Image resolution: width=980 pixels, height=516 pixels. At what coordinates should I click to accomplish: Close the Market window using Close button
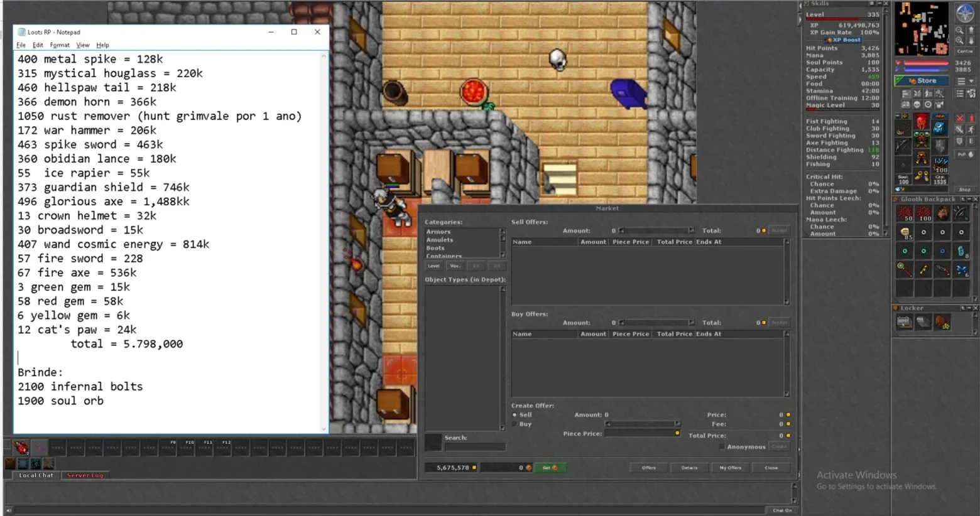[x=771, y=468]
